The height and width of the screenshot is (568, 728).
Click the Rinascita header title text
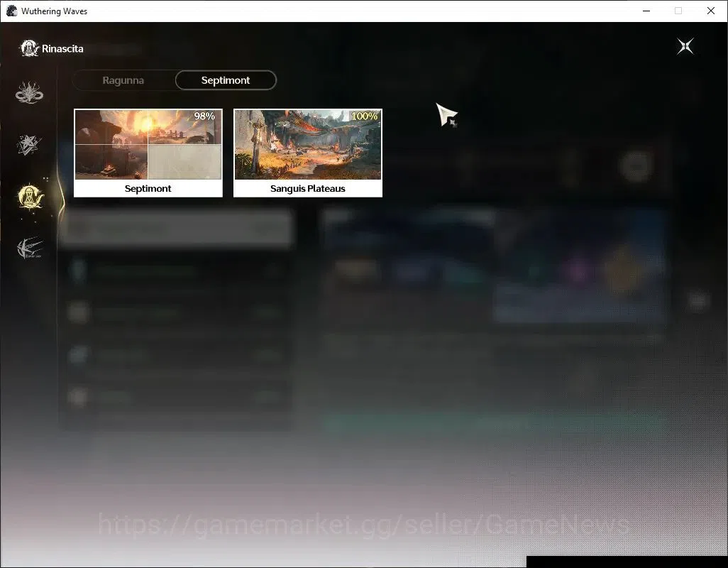coord(62,49)
